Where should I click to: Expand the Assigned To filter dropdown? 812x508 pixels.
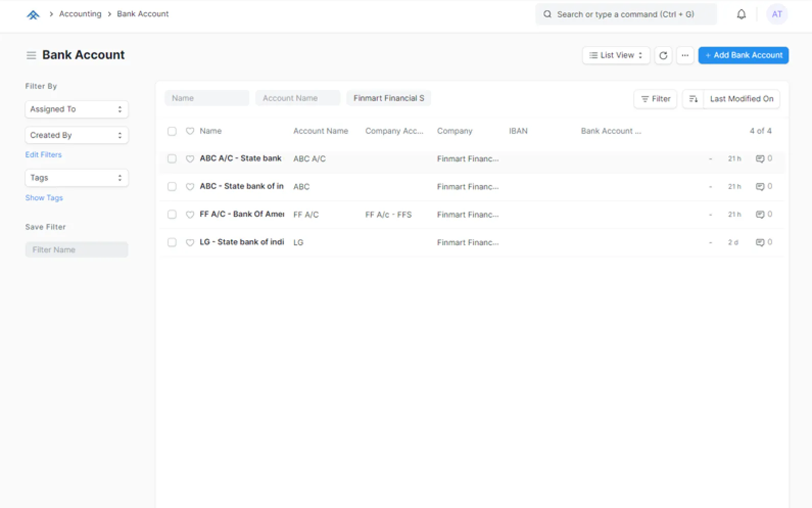point(77,109)
